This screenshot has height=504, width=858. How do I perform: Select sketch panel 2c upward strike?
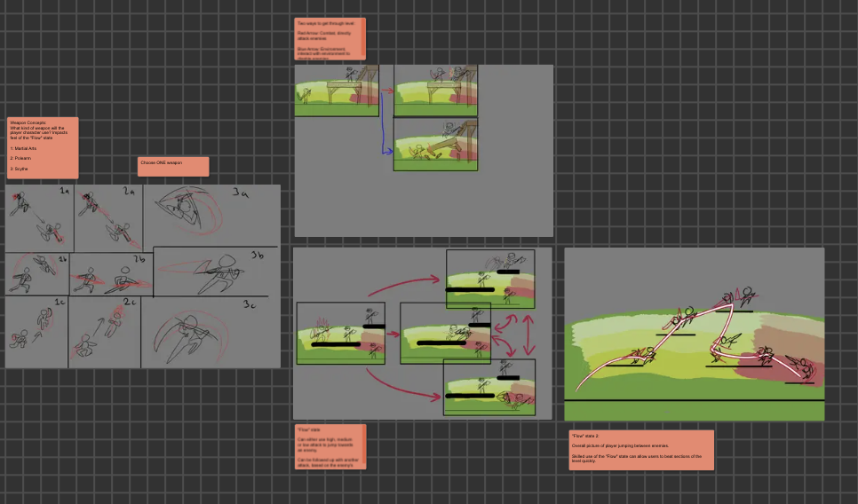[x=105, y=333]
